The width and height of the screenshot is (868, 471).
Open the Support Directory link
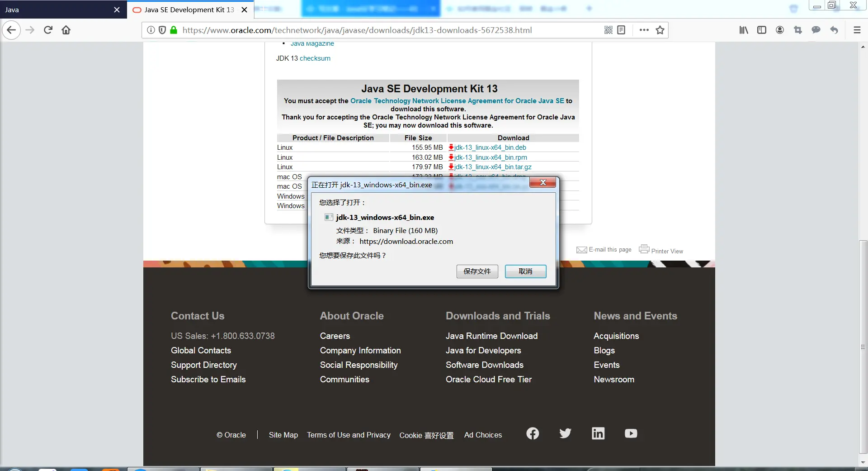coord(204,365)
